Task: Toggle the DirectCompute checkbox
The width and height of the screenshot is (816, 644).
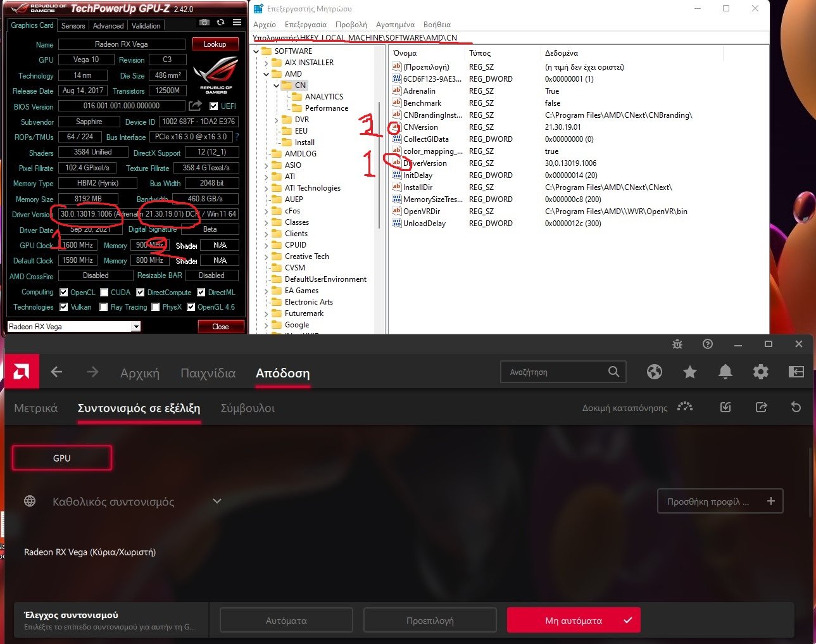Action: [x=141, y=293]
